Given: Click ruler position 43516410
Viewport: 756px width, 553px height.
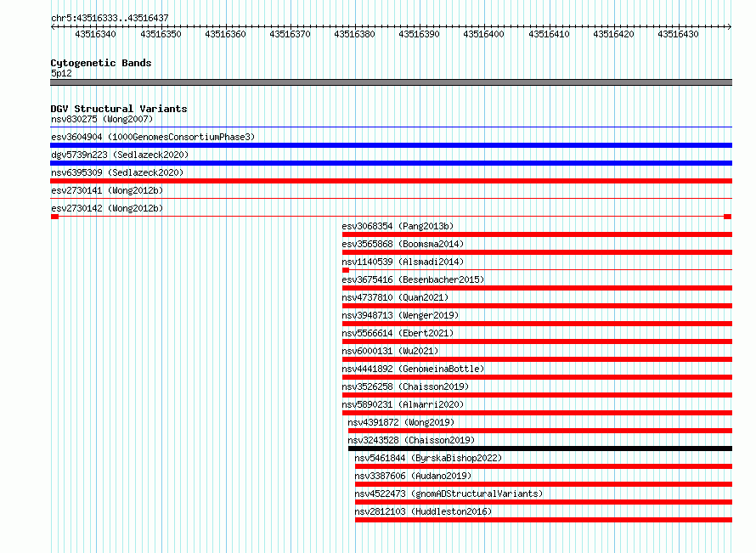Looking at the screenshot, I should click(x=549, y=34).
